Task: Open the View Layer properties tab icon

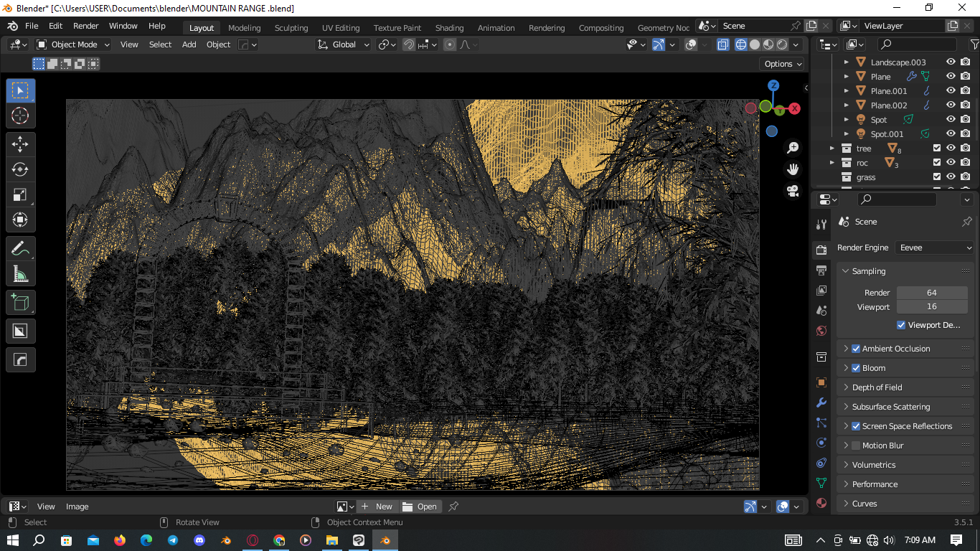Action: [x=821, y=291]
